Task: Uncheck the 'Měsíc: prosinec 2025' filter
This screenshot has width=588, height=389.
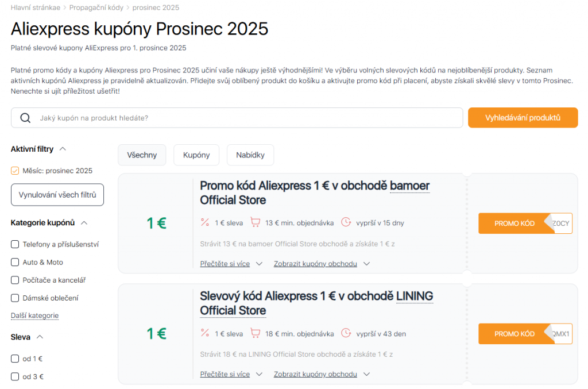Action: click(14, 171)
